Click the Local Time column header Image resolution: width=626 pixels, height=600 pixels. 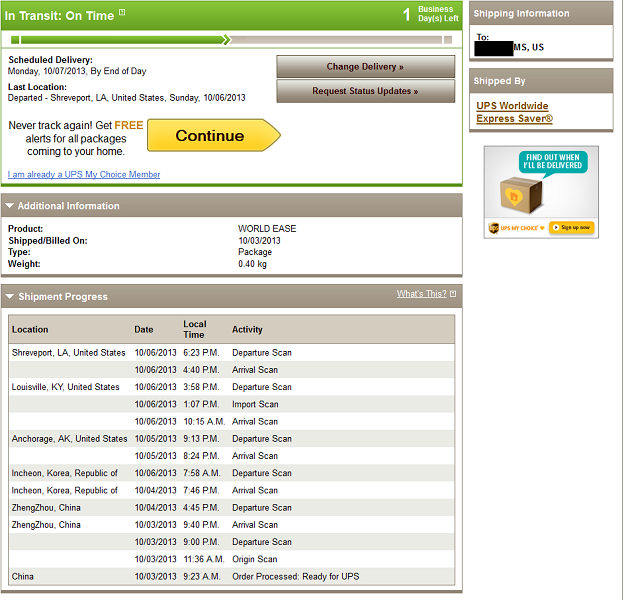tap(195, 329)
